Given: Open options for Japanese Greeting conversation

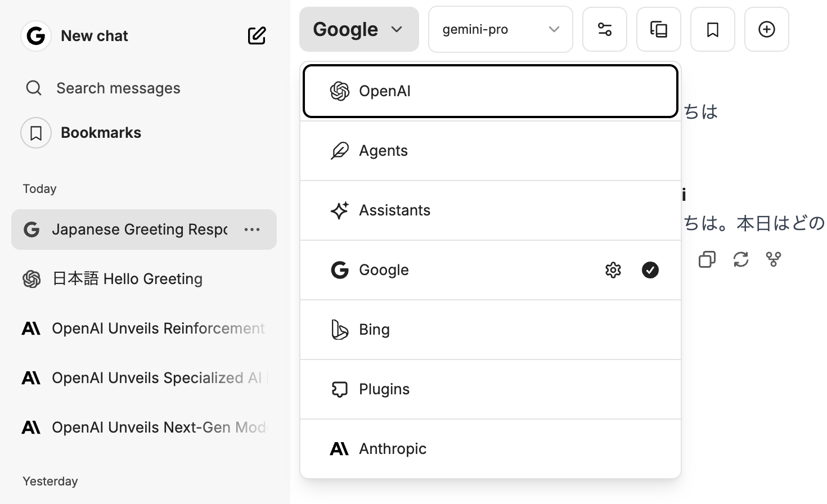Looking at the screenshot, I should pyautogui.click(x=252, y=229).
